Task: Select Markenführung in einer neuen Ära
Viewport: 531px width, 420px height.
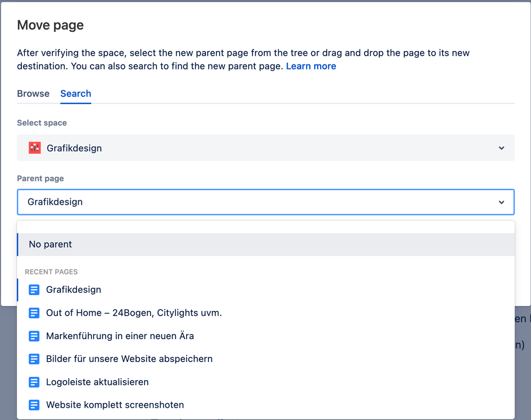Action: click(x=120, y=336)
